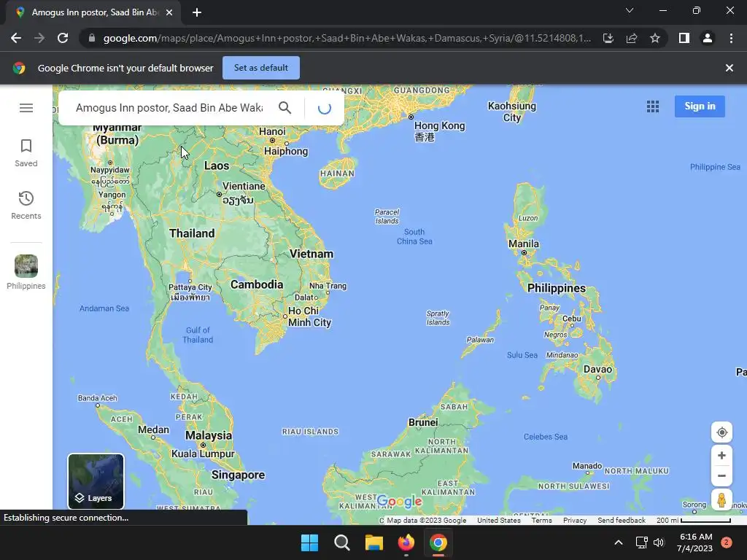
Task: Open notification center badge
Action: pyautogui.click(x=727, y=542)
